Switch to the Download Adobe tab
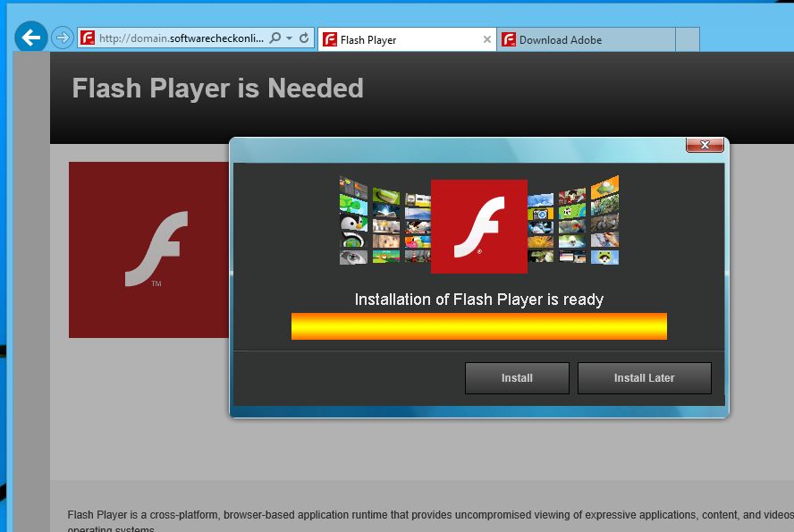The height and width of the screenshot is (532, 794). point(586,39)
